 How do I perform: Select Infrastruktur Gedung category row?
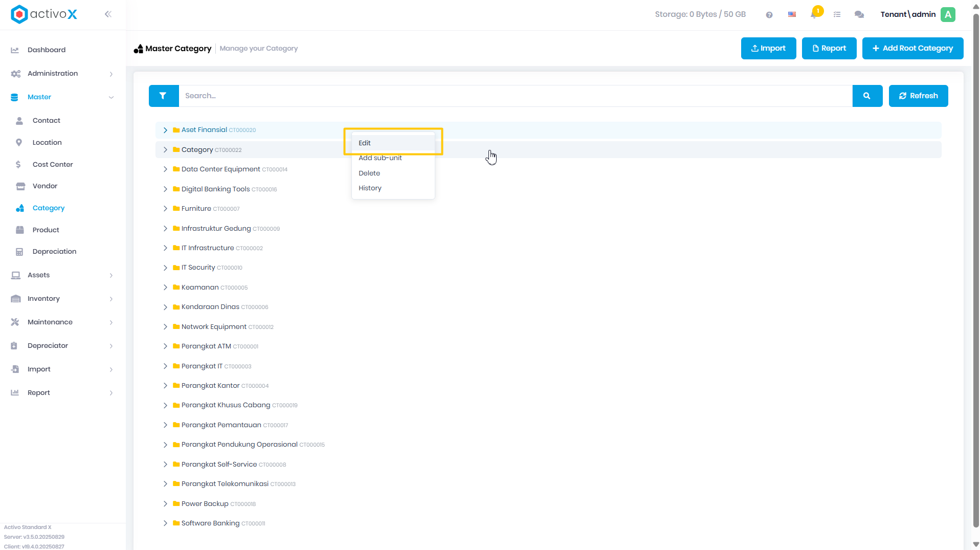[548, 229]
